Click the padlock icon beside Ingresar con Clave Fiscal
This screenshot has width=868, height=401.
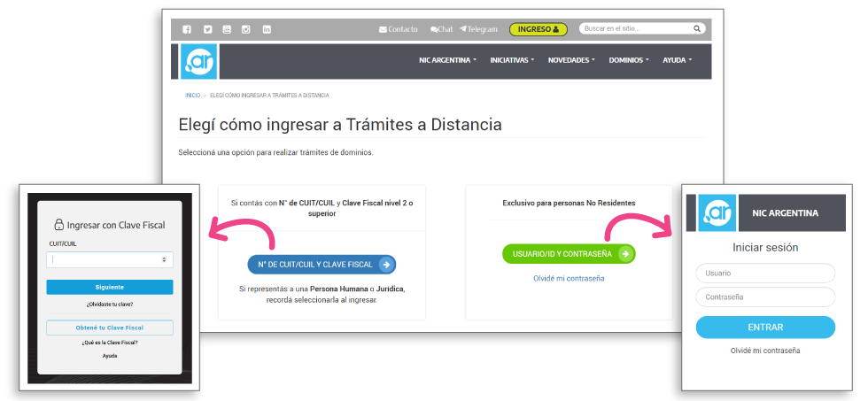pyautogui.click(x=58, y=225)
